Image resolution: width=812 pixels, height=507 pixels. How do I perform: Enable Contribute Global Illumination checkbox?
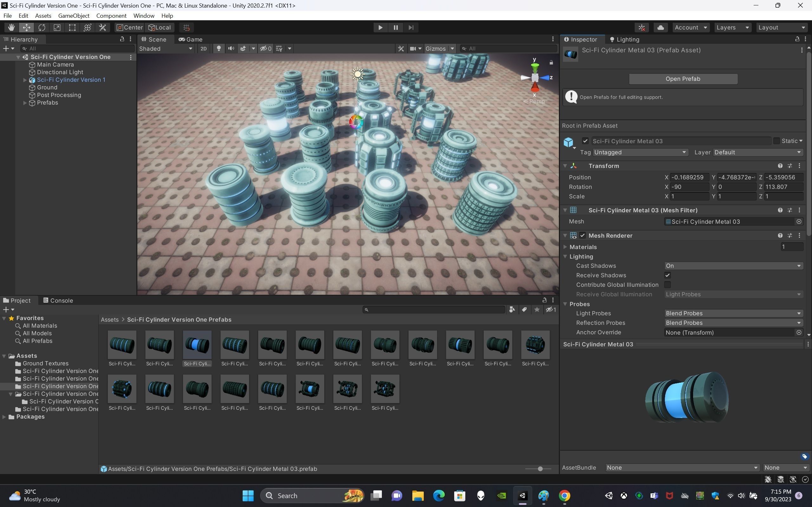point(667,285)
